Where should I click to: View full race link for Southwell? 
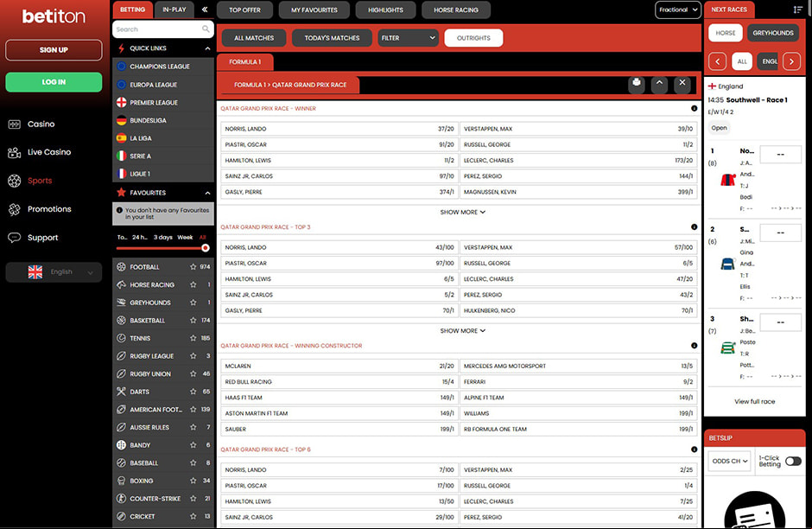754,402
